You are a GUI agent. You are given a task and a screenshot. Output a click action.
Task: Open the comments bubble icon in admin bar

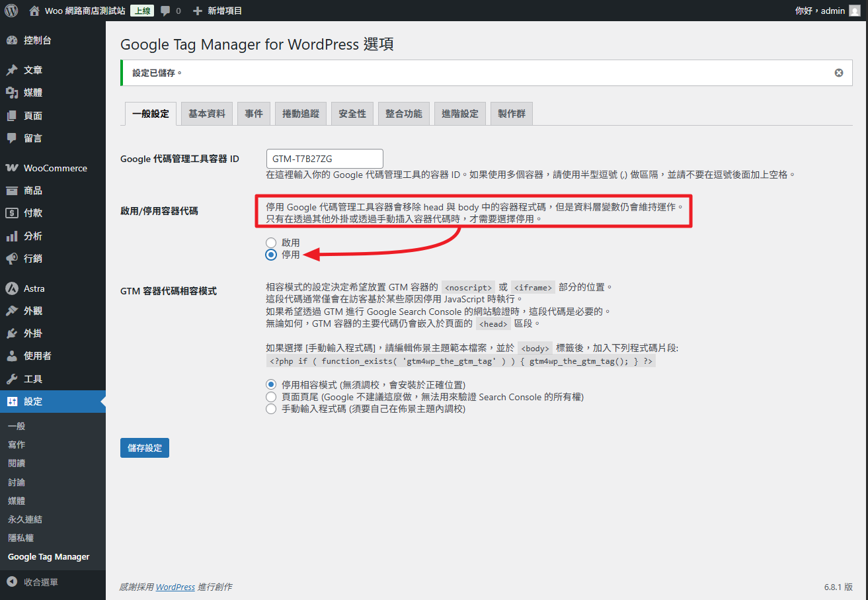[x=165, y=11]
